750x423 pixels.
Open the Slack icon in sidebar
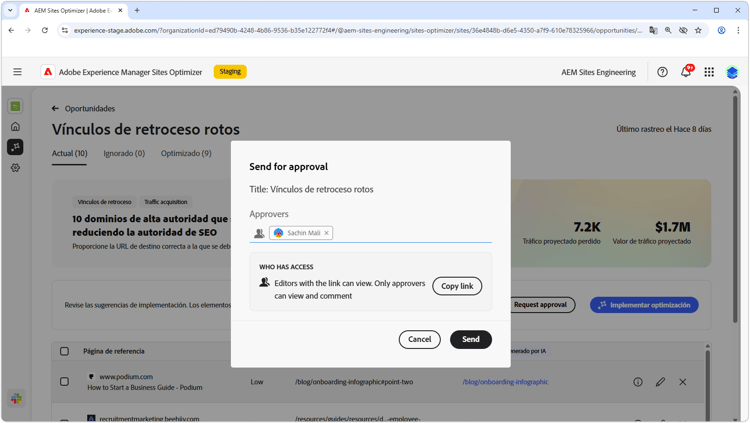point(16,398)
